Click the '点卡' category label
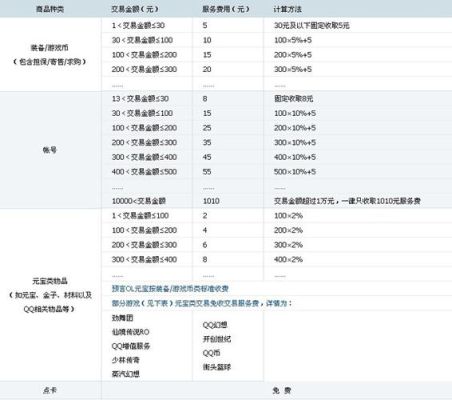Image resolution: width=452 pixels, height=400 pixels. pyautogui.click(x=50, y=390)
